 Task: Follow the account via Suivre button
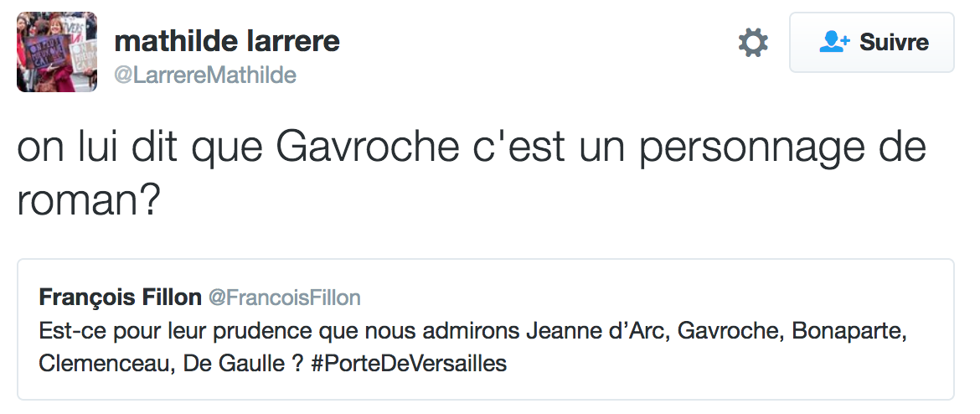click(x=872, y=43)
